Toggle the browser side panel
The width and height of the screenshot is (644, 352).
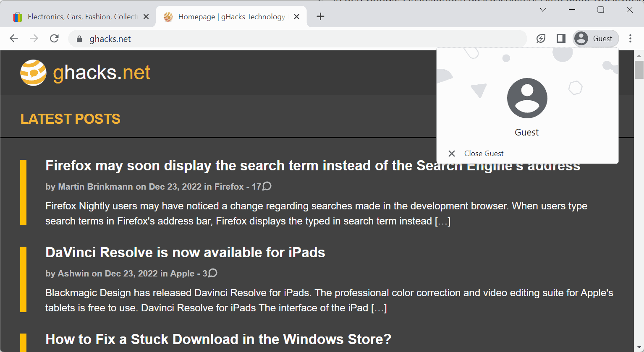(x=561, y=39)
